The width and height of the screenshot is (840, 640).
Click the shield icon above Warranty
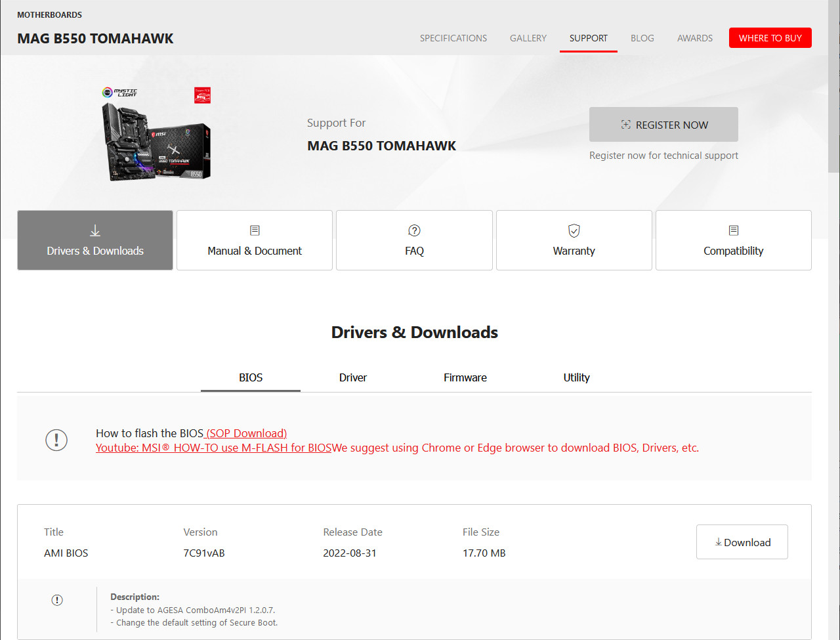click(x=574, y=230)
